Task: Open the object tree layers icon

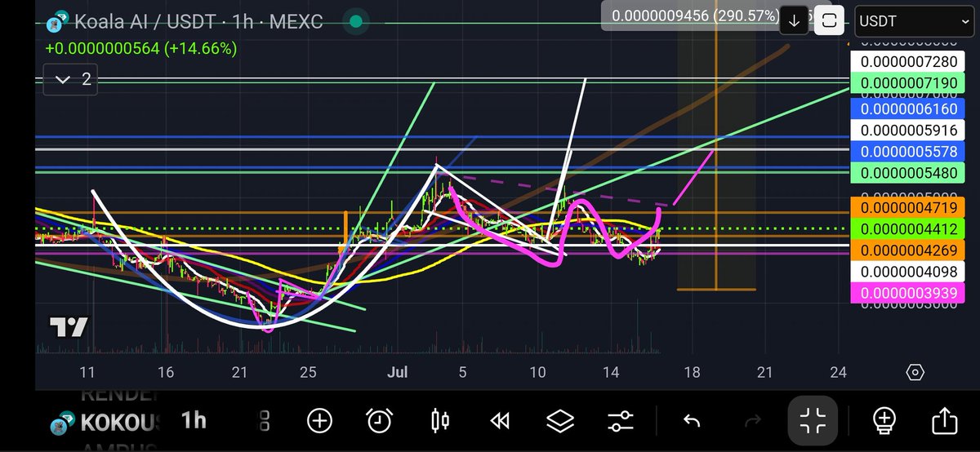Action: pyautogui.click(x=560, y=421)
